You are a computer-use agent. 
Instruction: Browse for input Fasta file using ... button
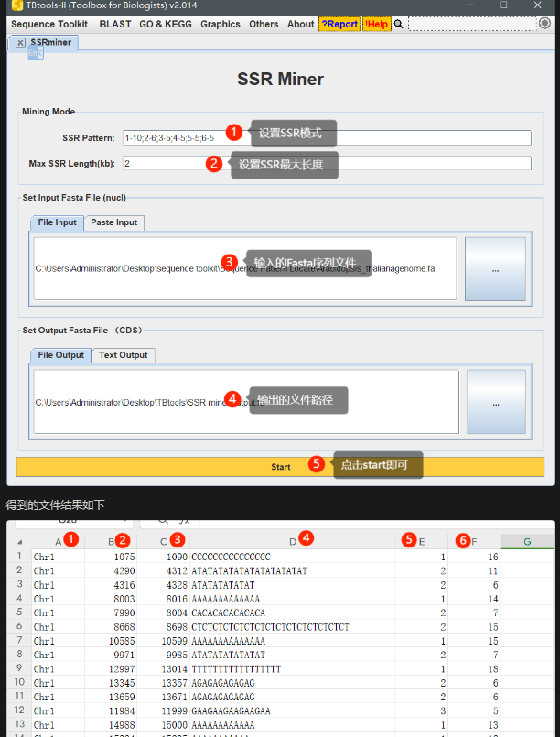[x=495, y=269]
